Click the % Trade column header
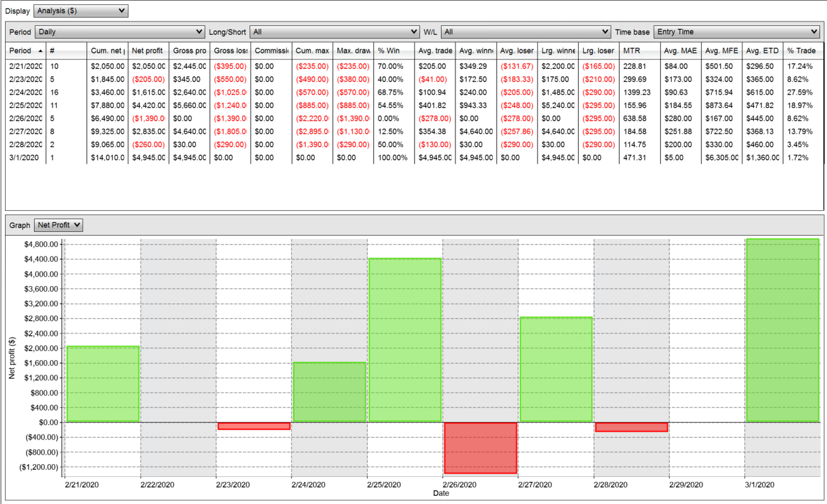 804,51
